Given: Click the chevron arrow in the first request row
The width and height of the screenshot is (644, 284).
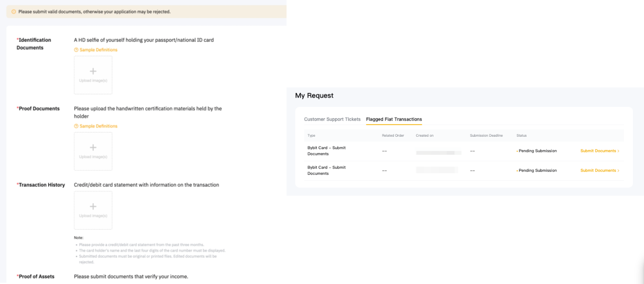Looking at the screenshot, I should point(619,151).
